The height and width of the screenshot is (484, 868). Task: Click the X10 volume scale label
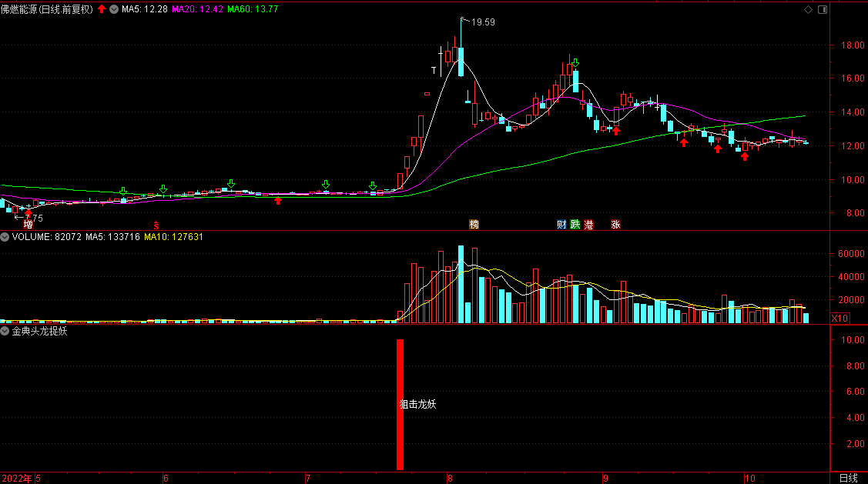point(840,318)
